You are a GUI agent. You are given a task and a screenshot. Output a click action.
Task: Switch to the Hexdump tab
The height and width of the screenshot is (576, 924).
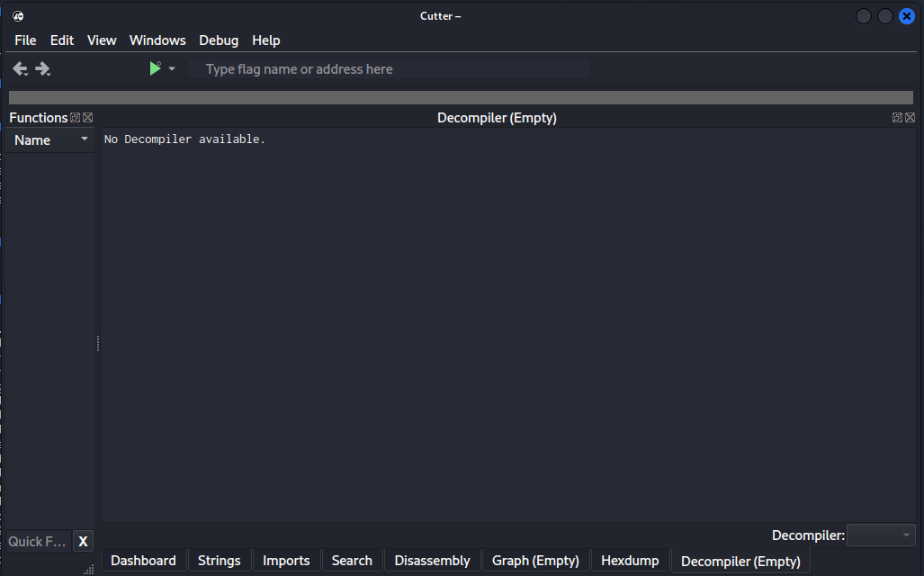(x=630, y=561)
